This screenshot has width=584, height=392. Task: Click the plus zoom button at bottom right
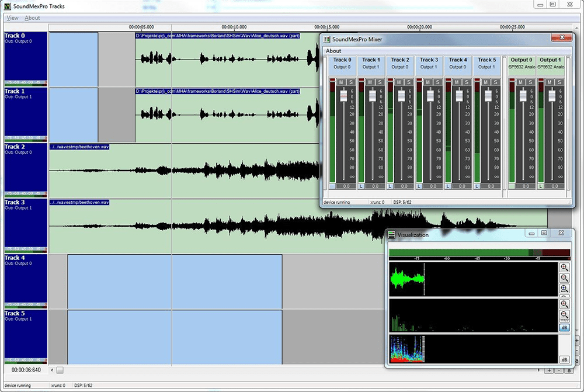(x=549, y=370)
